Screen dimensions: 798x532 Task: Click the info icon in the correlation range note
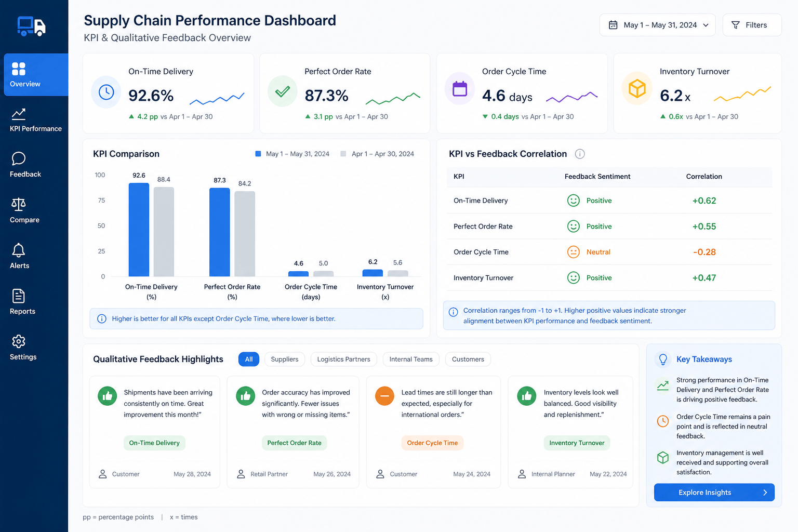coord(453,312)
